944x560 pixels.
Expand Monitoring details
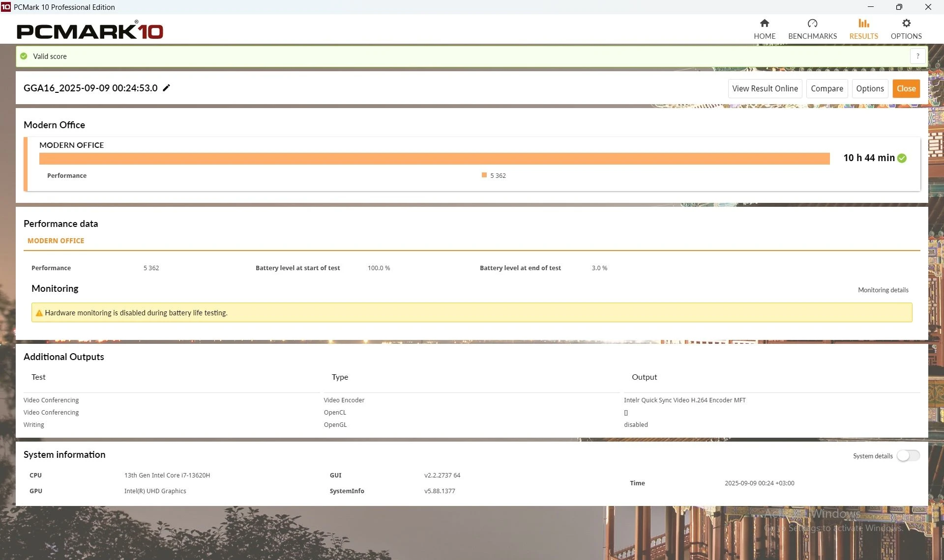[x=883, y=290]
